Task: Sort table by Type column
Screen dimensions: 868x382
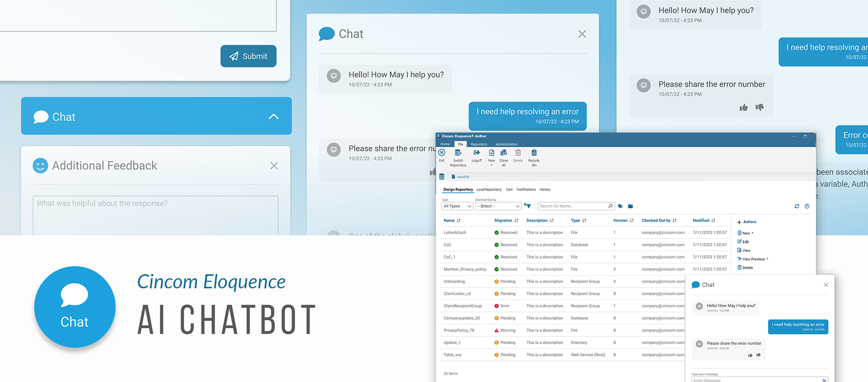Action: 578,220
